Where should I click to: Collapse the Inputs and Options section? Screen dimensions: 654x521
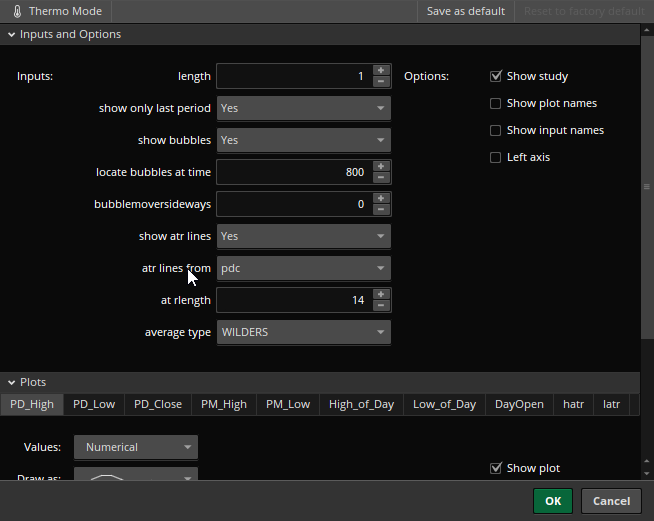[11, 34]
